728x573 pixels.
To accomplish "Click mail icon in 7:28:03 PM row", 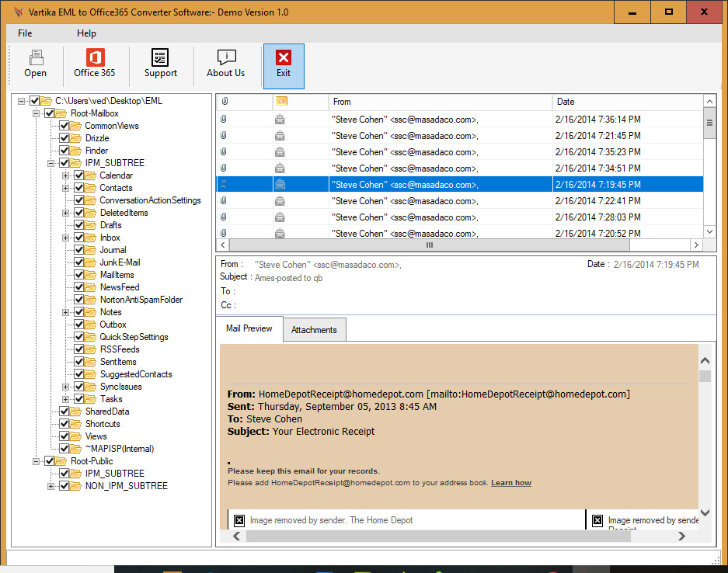I will [280, 217].
